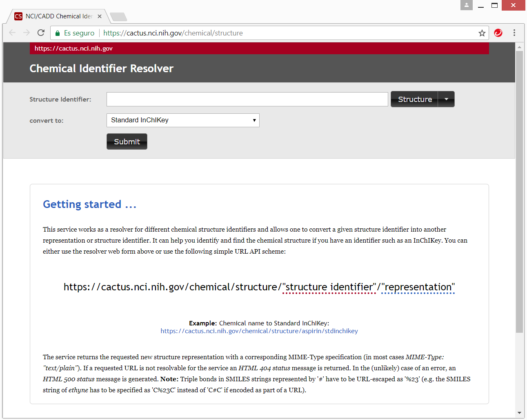Viewport: 527px width, 420px height.
Task: Click the browser forward arrow
Action: [x=27, y=33]
